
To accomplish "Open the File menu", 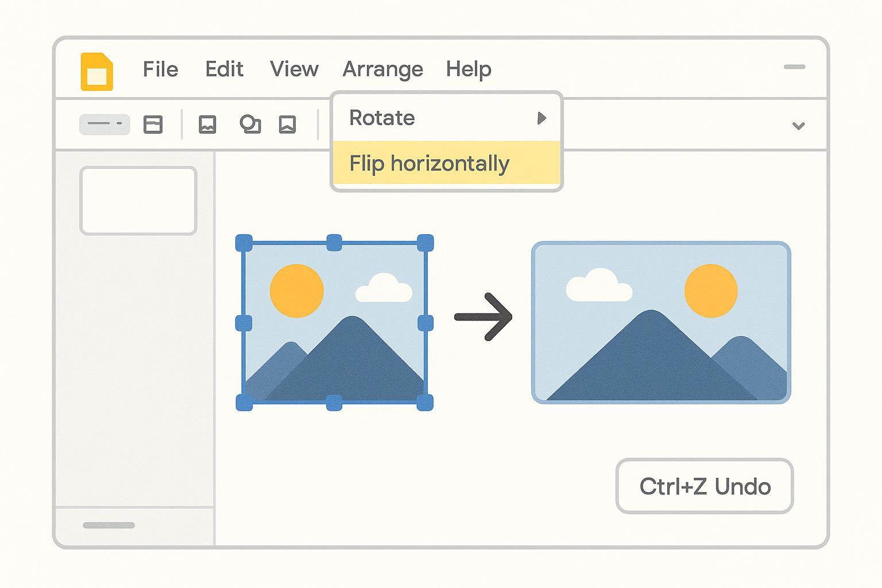I will click(x=160, y=69).
